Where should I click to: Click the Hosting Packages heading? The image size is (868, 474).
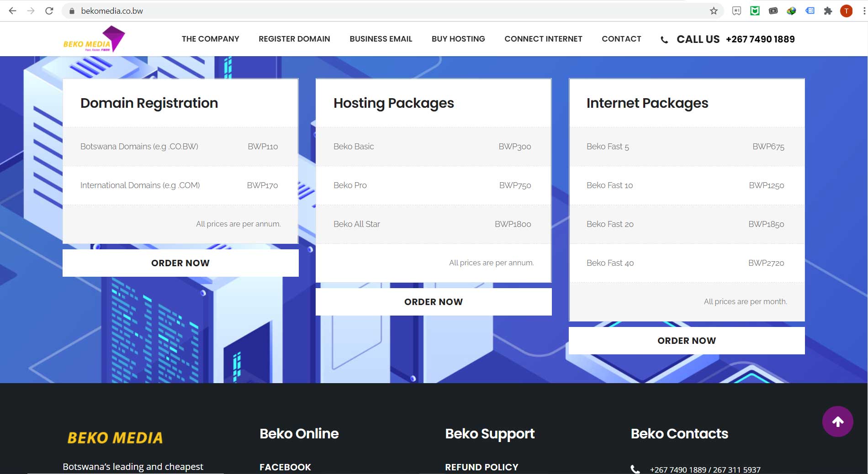394,103
